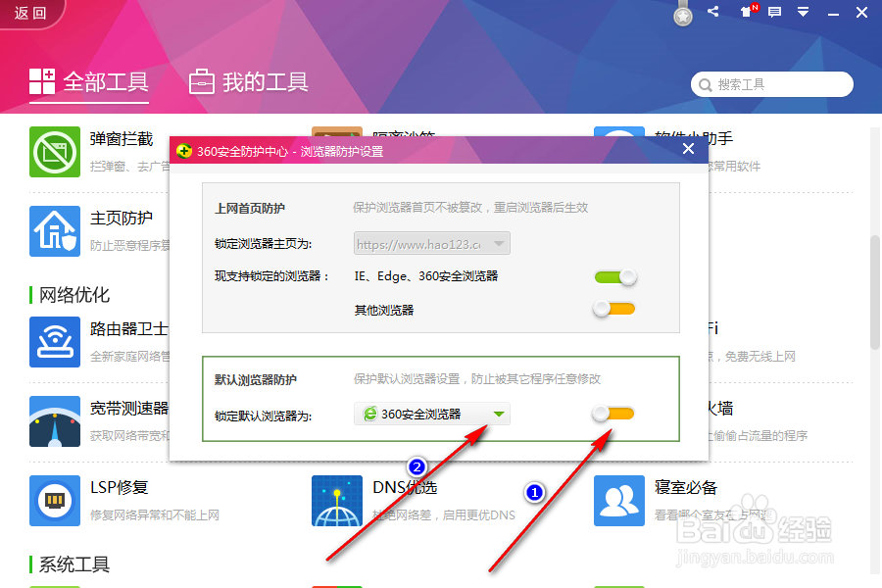Image resolution: width=882 pixels, height=588 pixels.
Task: Enable the 其他浏览器 homepage lock switch
Action: click(x=613, y=309)
